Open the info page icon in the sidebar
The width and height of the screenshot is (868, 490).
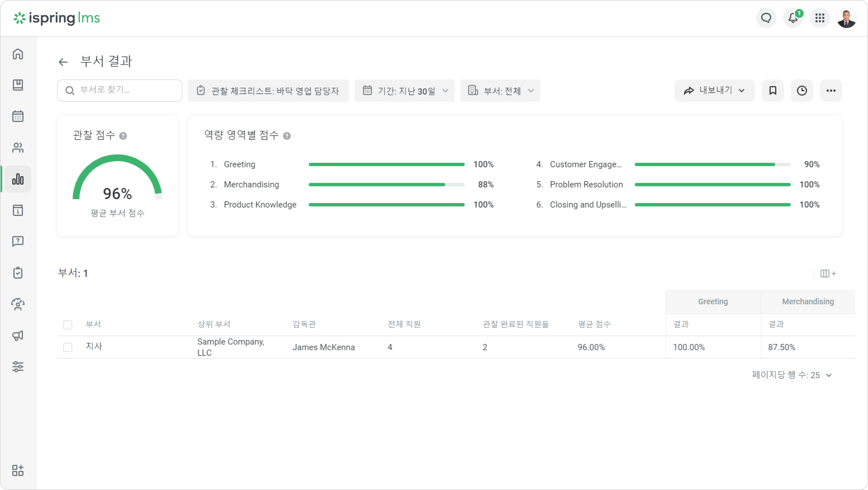coord(18,210)
